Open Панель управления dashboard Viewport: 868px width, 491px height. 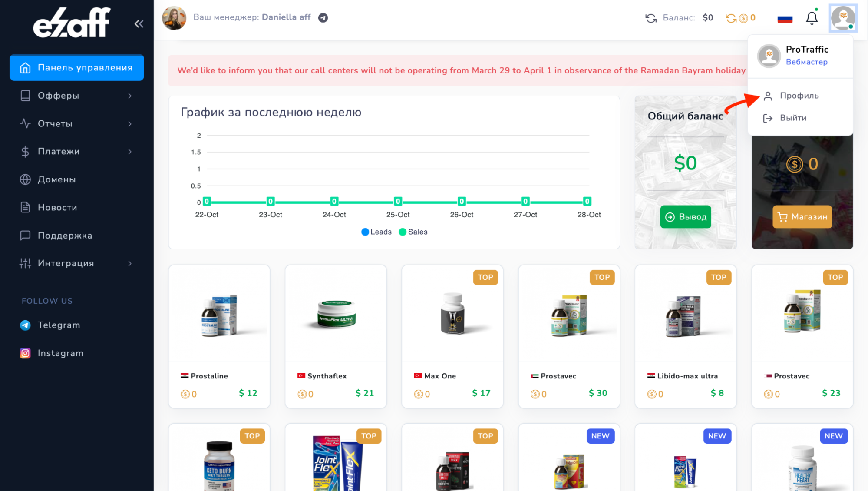77,67
